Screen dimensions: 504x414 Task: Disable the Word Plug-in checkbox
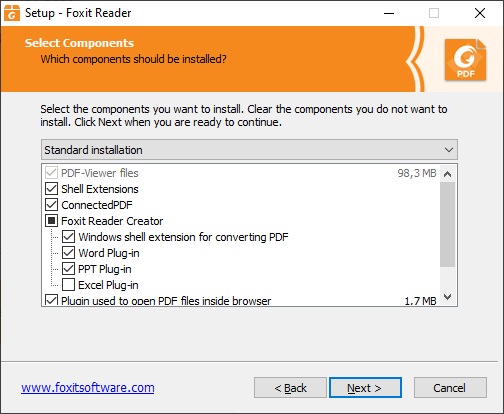(x=68, y=253)
